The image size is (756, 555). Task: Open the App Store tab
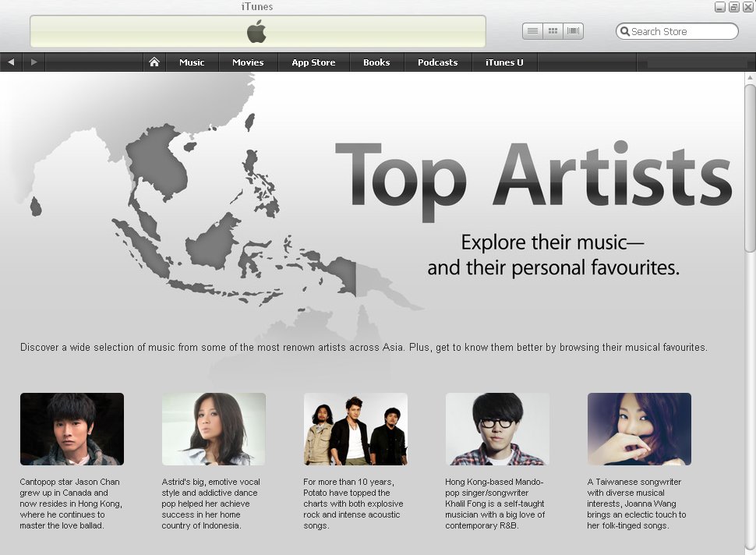click(x=313, y=62)
